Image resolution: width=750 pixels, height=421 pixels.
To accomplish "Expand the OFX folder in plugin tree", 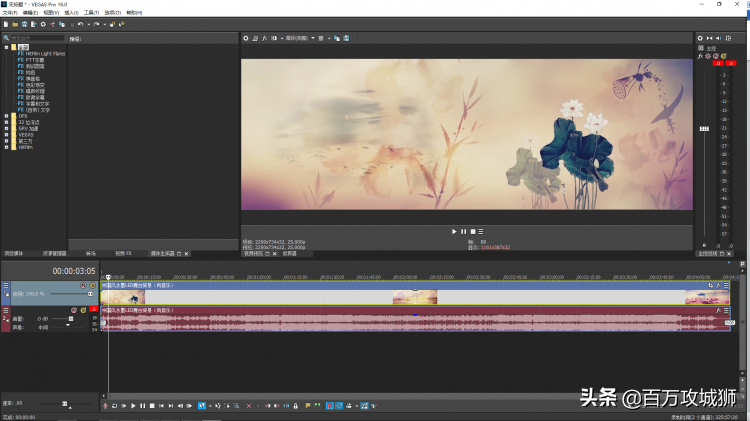I will click(x=6, y=115).
